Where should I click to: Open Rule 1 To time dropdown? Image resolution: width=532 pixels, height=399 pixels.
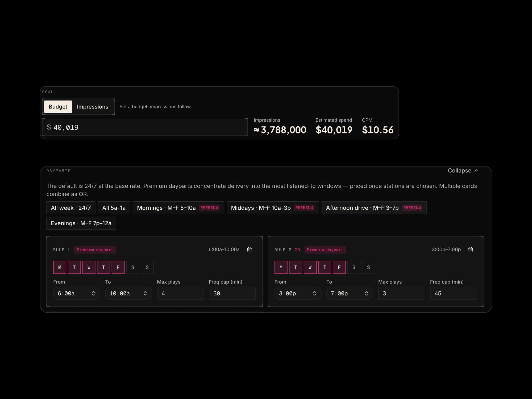[x=128, y=293]
